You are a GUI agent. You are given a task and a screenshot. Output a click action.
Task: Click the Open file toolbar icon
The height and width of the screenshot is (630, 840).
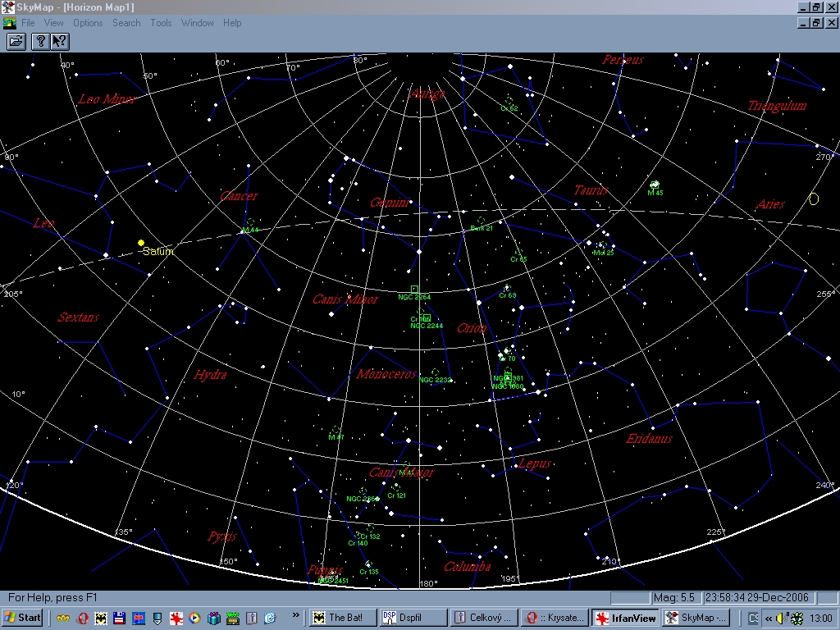(x=16, y=41)
